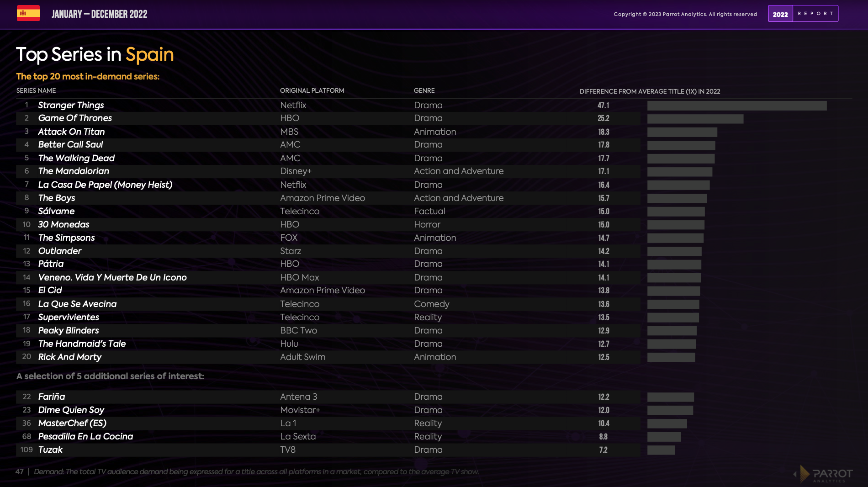Click the 7.2 demand value

603,450
